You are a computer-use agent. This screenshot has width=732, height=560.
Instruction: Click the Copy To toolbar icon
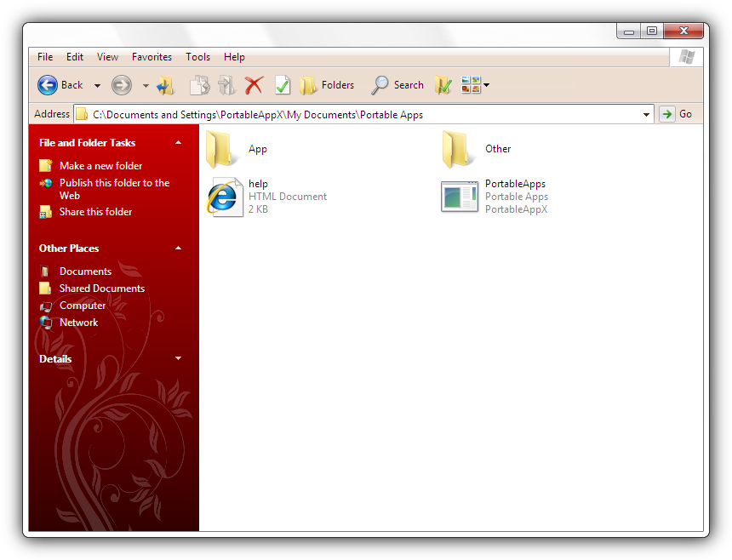[200, 85]
